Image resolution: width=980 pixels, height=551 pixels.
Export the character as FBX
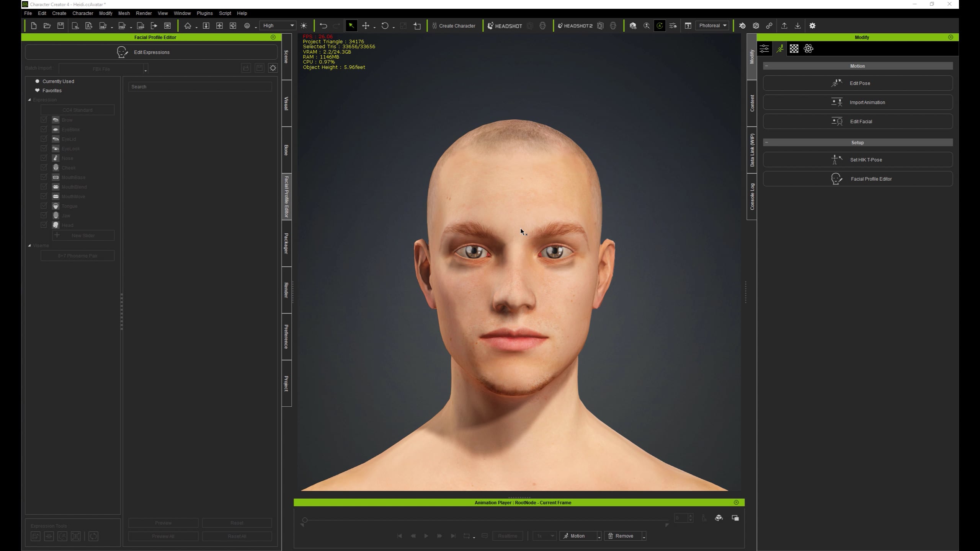122,26
